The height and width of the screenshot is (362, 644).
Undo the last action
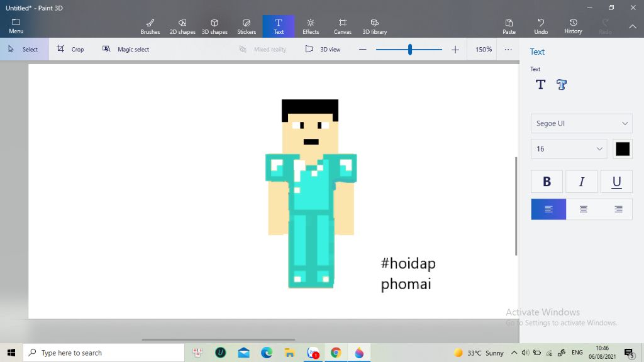[541, 26]
